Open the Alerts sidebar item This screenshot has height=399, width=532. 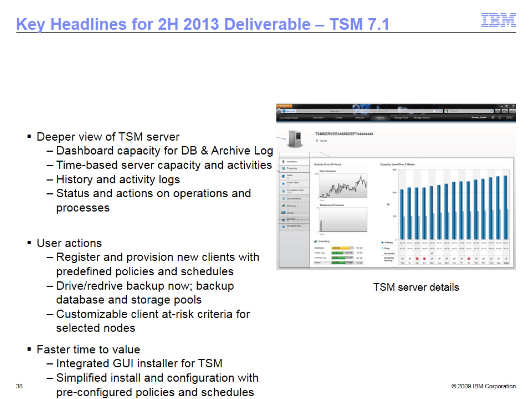click(290, 175)
